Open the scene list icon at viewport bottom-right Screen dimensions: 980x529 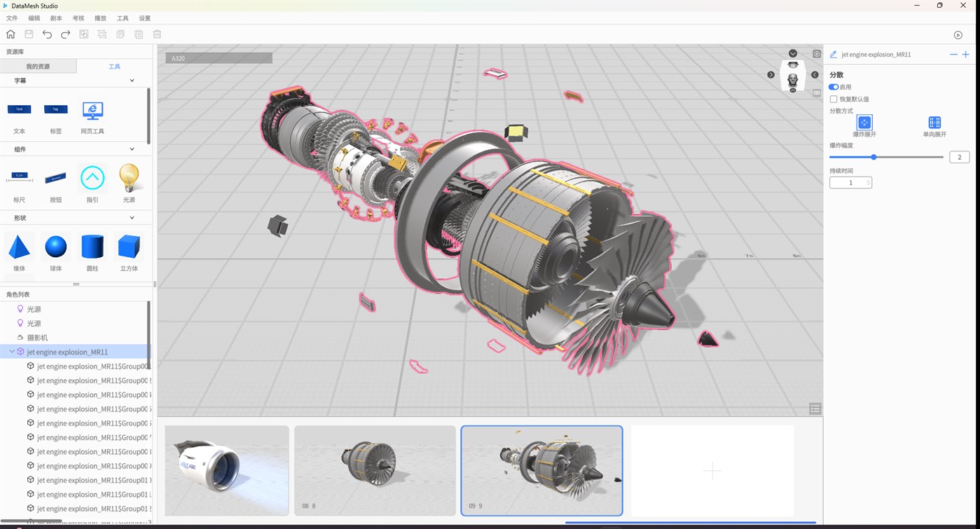click(x=815, y=408)
